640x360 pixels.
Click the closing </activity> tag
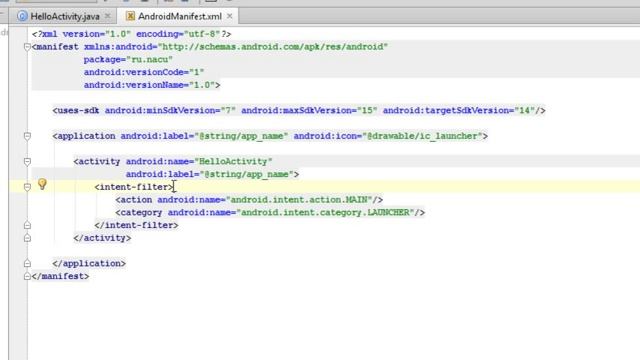tap(102, 238)
